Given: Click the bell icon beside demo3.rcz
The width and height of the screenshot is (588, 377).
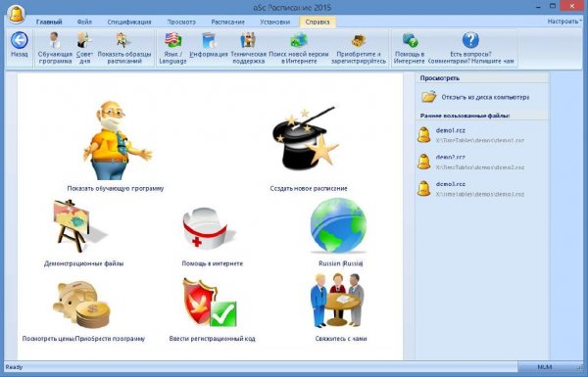Looking at the screenshot, I should pos(424,188).
